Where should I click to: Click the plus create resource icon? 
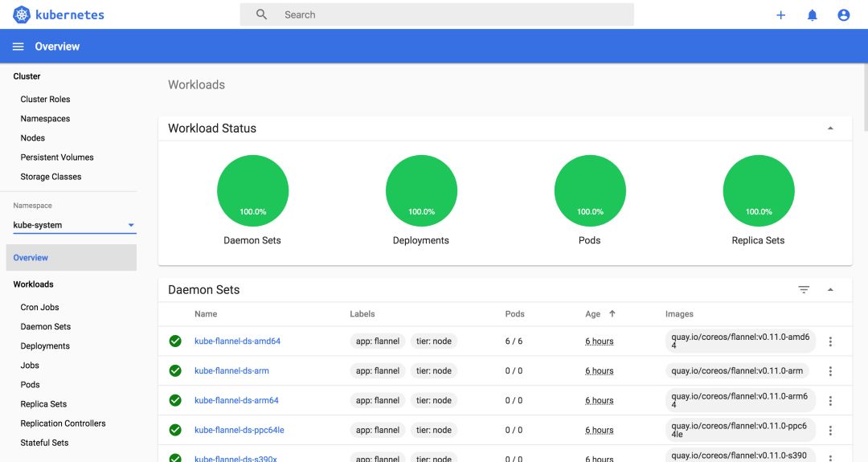pos(780,15)
